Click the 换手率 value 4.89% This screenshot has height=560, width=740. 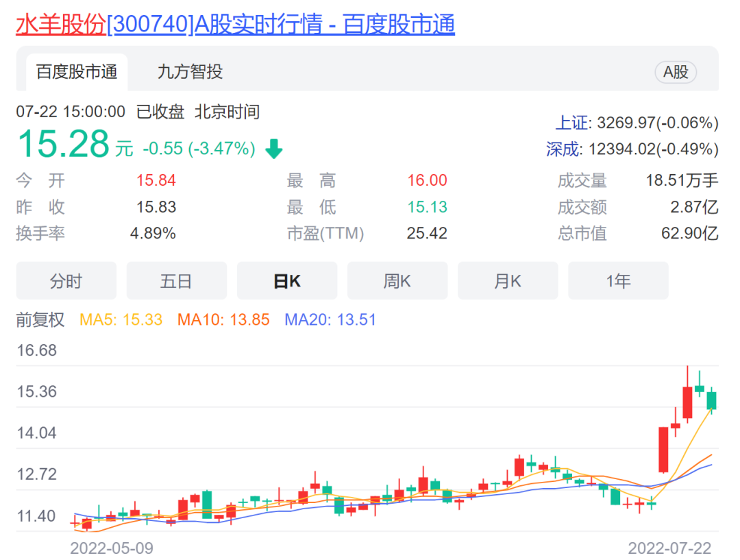click(153, 233)
